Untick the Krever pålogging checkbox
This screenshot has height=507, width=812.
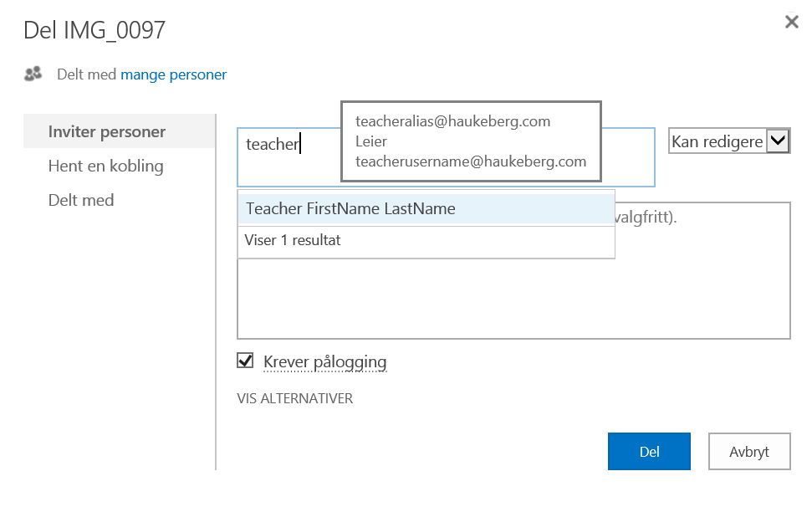pyautogui.click(x=246, y=361)
